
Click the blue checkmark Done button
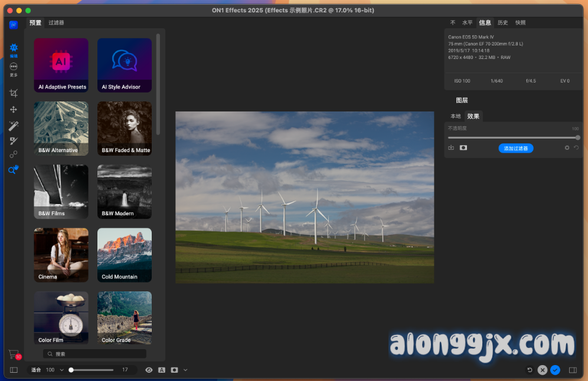coord(555,370)
